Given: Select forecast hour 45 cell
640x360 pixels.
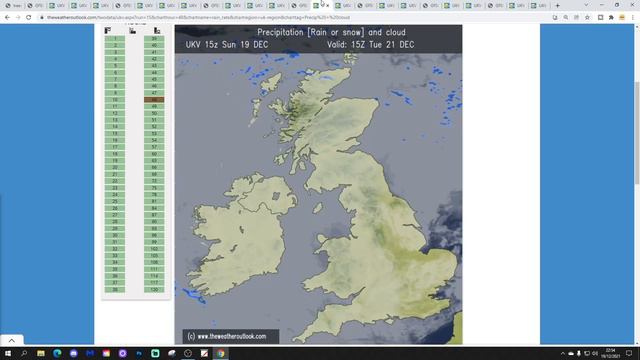Looking at the screenshot, I should click(154, 79).
